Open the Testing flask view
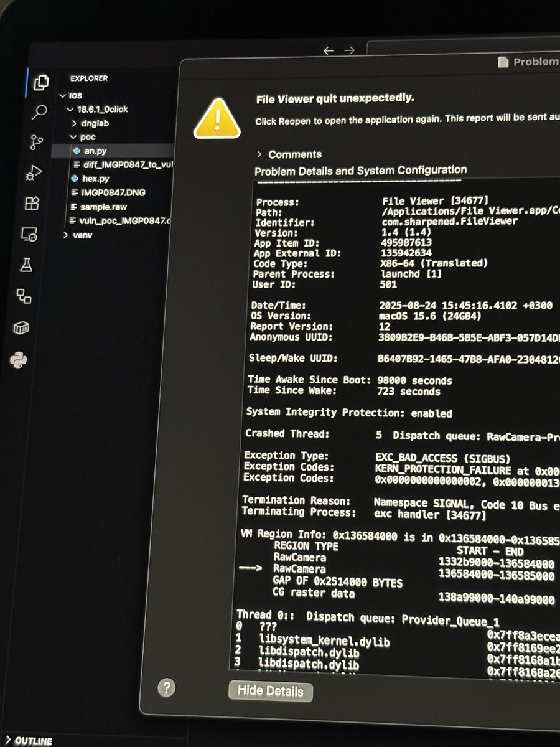The width and height of the screenshot is (560, 747). point(26,265)
